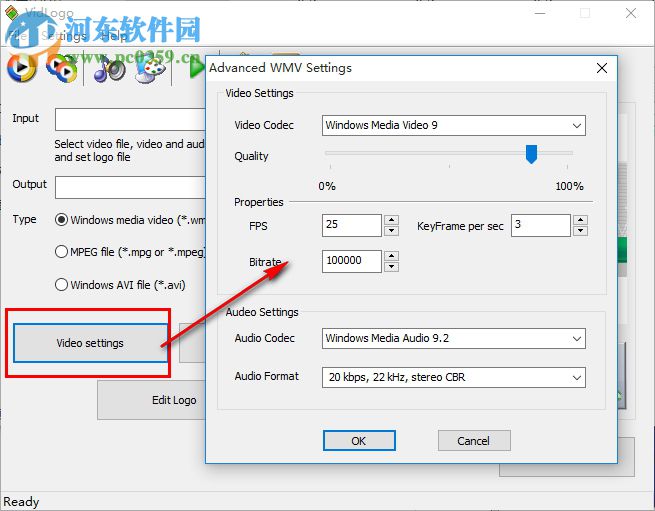
Task: Select Windows media video type radio
Action: pos(61,220)
